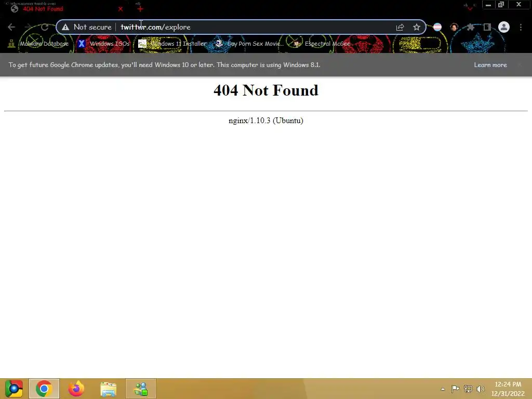Viewport: 532px width, 399px height.
Task: Launch Firefox from the taskbar
Action: 76,389
